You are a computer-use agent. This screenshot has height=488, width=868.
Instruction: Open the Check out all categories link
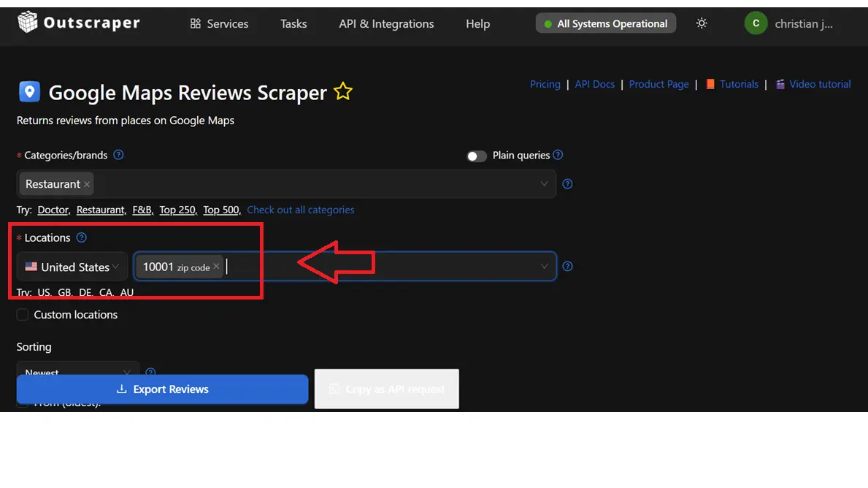click(x=300, y=210)
